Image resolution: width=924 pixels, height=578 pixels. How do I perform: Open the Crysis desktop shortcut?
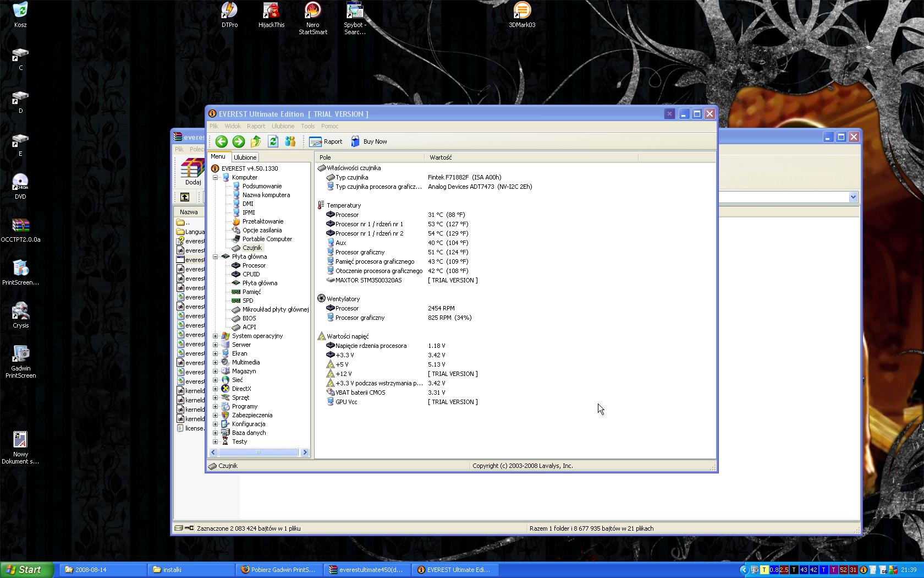tap(20, 315)
